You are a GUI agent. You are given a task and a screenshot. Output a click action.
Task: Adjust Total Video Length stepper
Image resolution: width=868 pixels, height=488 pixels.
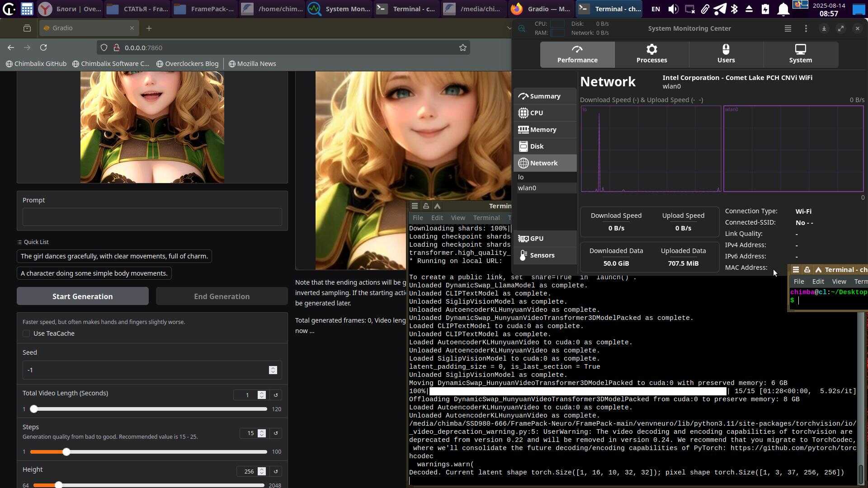[x=261, y=395]
